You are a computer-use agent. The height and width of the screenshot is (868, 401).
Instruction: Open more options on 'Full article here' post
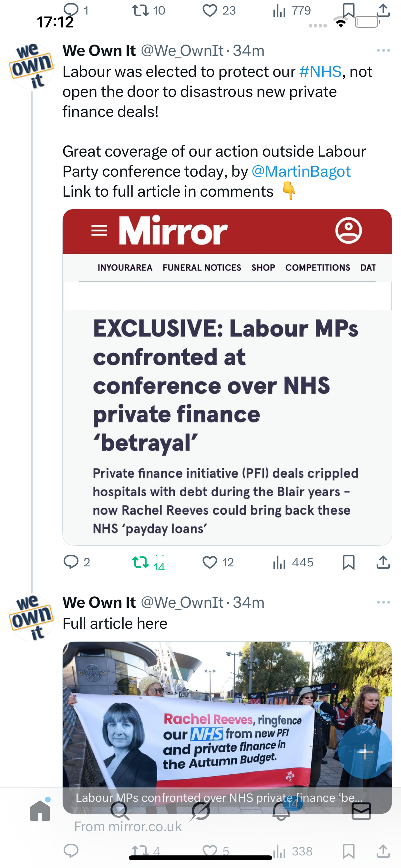(383, 602)
